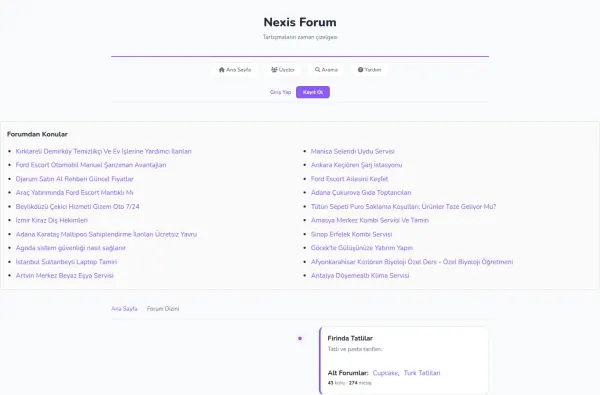Open İzmir Kiraz Diş Hekimleri topic

pos(52,220)
